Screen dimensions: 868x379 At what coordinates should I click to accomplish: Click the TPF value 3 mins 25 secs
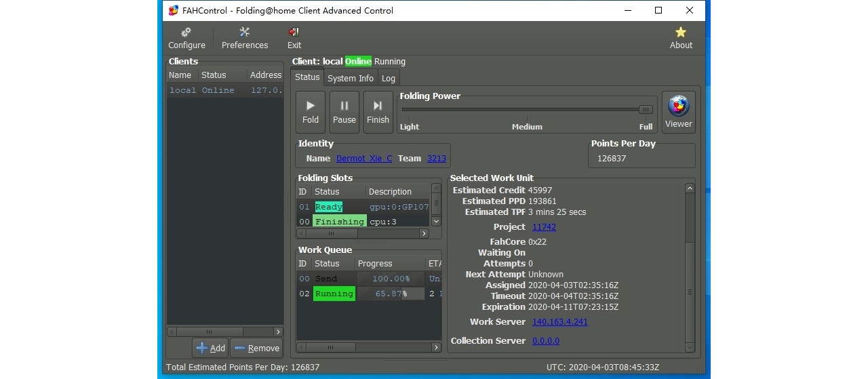(557, 212)
